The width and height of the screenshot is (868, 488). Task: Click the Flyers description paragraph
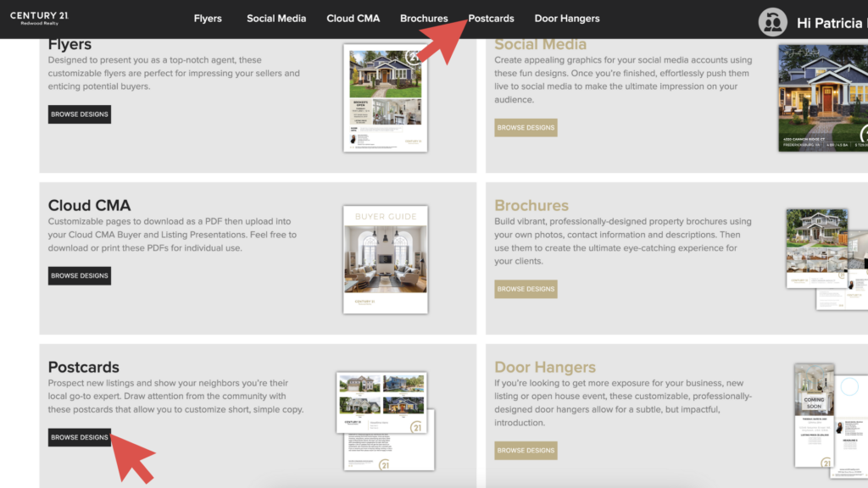pyautogui.click(x=174, y=73)
